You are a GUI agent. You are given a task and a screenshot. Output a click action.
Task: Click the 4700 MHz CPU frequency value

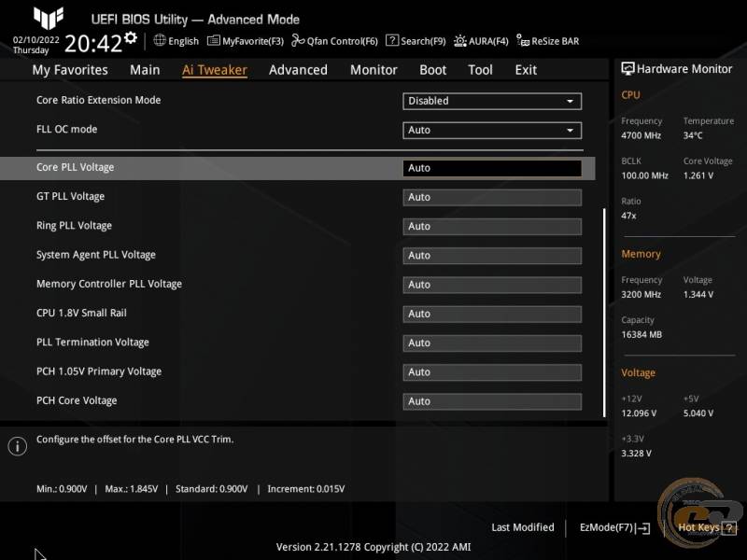(x=641, y=135)
